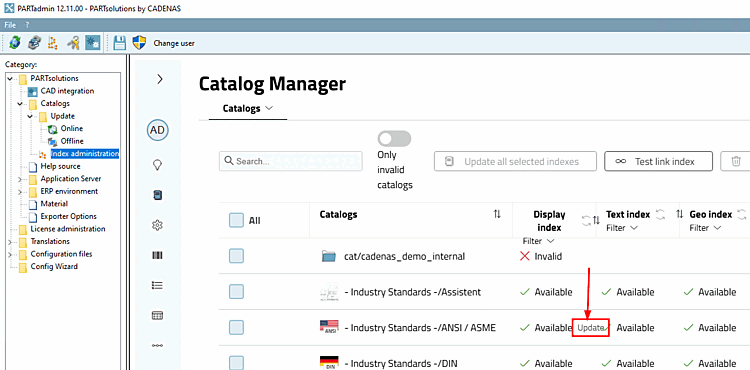The width and height of the screenshot is (750, 370).
Task: Click the AD user avatar
Action: pos(158,130)
